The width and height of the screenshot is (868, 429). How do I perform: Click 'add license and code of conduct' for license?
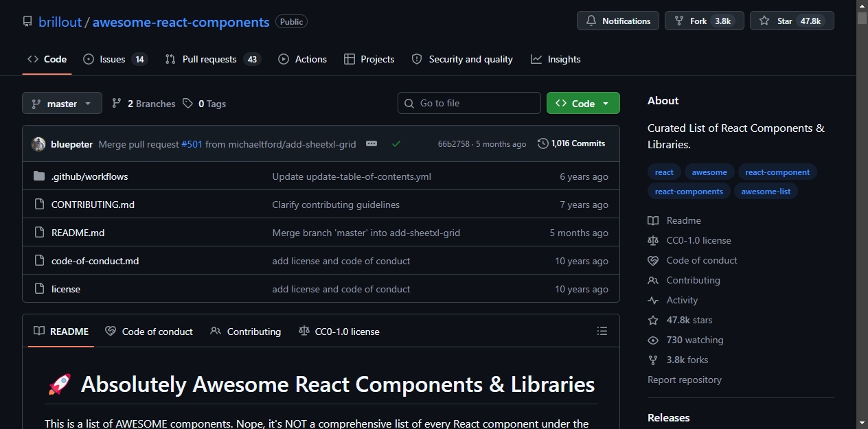click(x=341, y=289)
